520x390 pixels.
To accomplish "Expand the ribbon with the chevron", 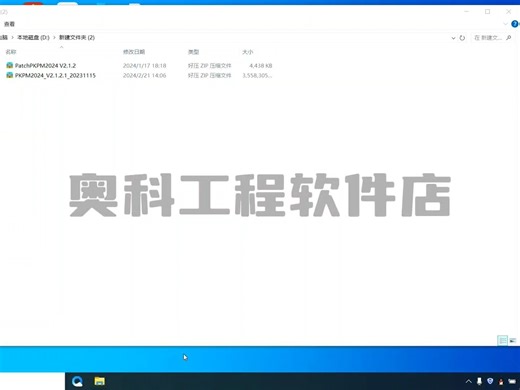I will pos(505,24).
